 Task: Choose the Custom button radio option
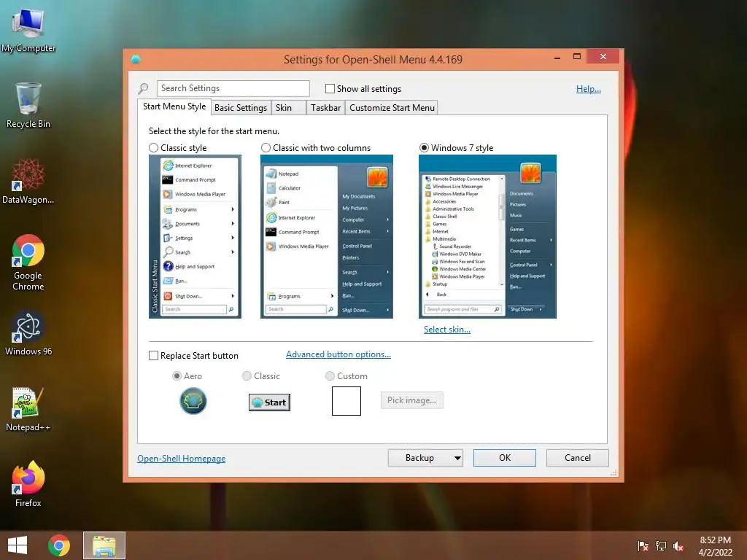[x=330, y=376]
